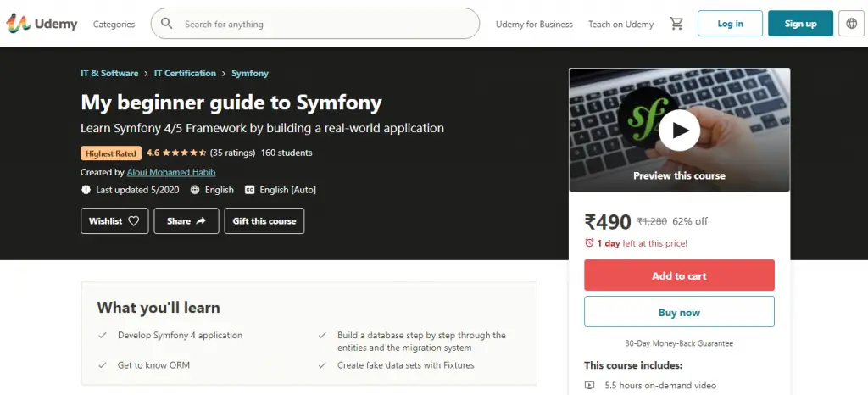This screenshot has width=868, height=395.
Task: Open the Categories menu
Action: pos(114,25)
